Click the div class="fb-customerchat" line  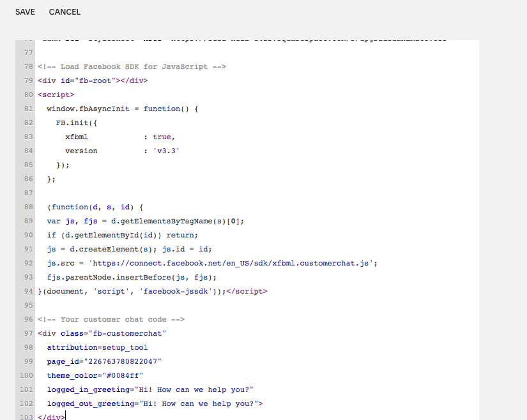click(102, 334)
